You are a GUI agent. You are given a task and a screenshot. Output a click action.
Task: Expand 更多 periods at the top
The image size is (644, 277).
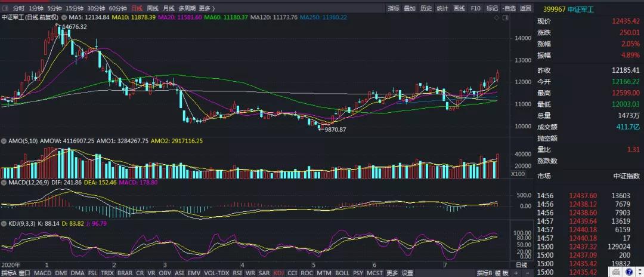206,8
